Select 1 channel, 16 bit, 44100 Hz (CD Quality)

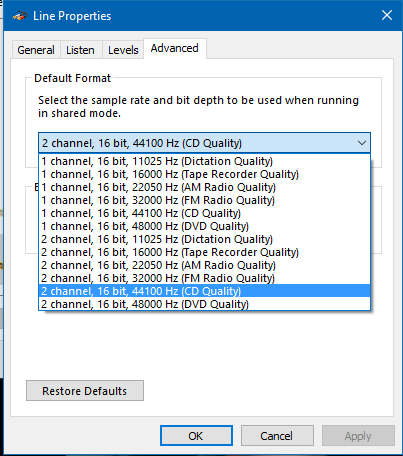click(204, 213)
